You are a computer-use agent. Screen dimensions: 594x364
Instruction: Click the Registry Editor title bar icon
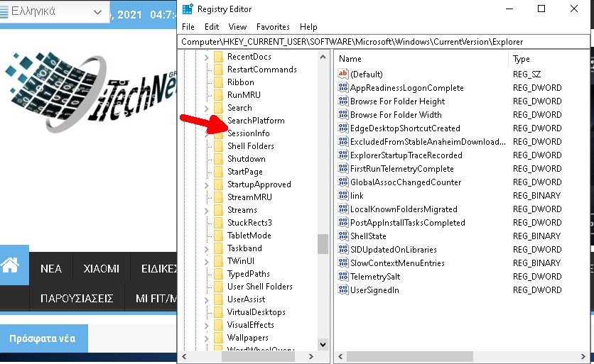click(x=188, y=9)
